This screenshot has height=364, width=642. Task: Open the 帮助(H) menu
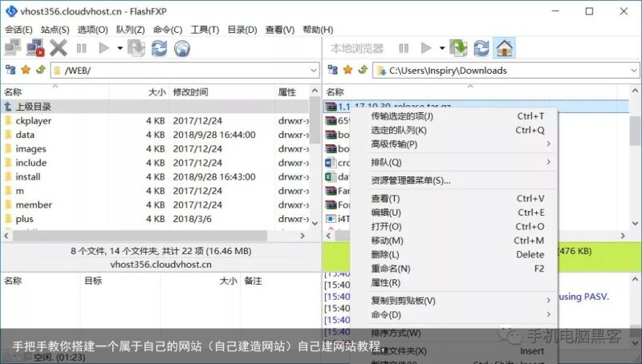(x=318, y=30)
